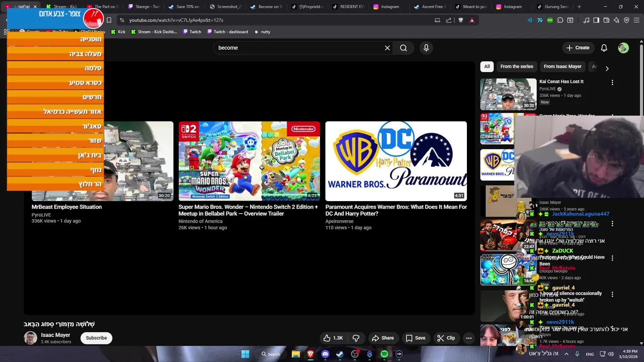Image resolution: width=644 pixels, height=362 pixels.
Task: Switch to the Gunung Sem TikTok tab
Action: click(x=553, y=7)
